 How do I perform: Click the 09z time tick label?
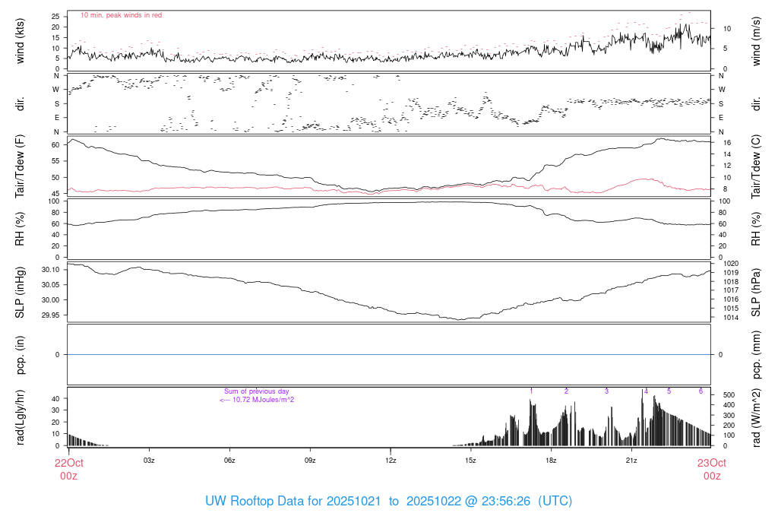(310, 461)
